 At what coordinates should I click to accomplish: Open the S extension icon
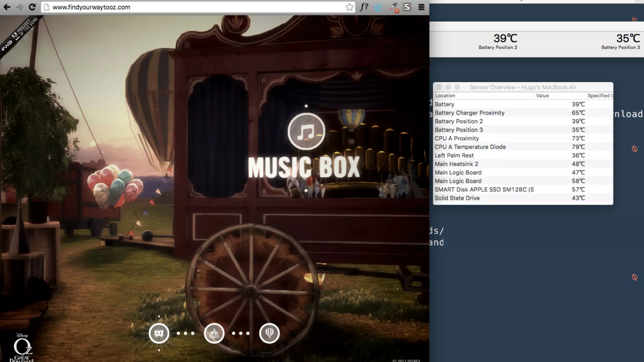tap(407, 7)
